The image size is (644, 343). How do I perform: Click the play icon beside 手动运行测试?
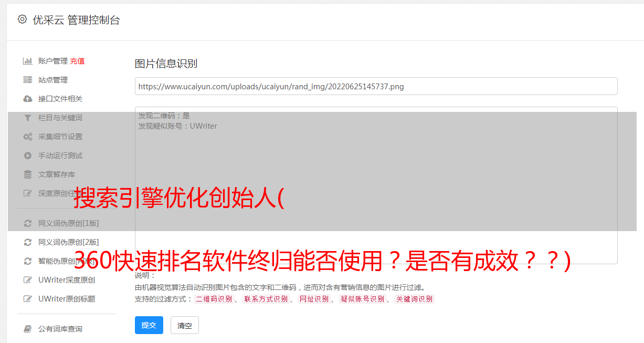[28, 155]
